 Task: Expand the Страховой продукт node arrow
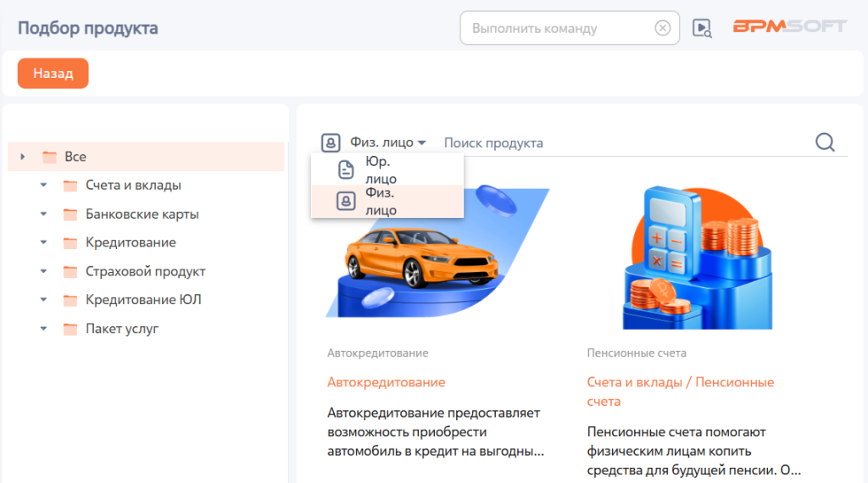pos(44,272)
